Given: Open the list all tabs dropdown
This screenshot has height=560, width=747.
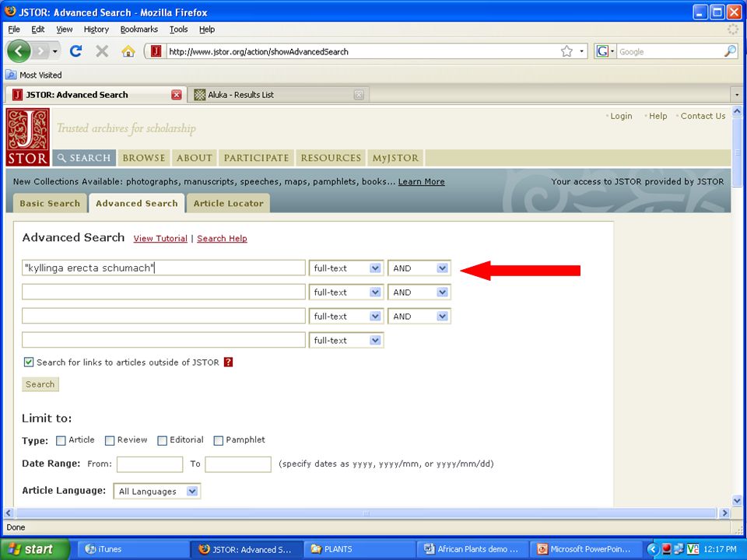Looking at the screenshot, I should point(737,95).
